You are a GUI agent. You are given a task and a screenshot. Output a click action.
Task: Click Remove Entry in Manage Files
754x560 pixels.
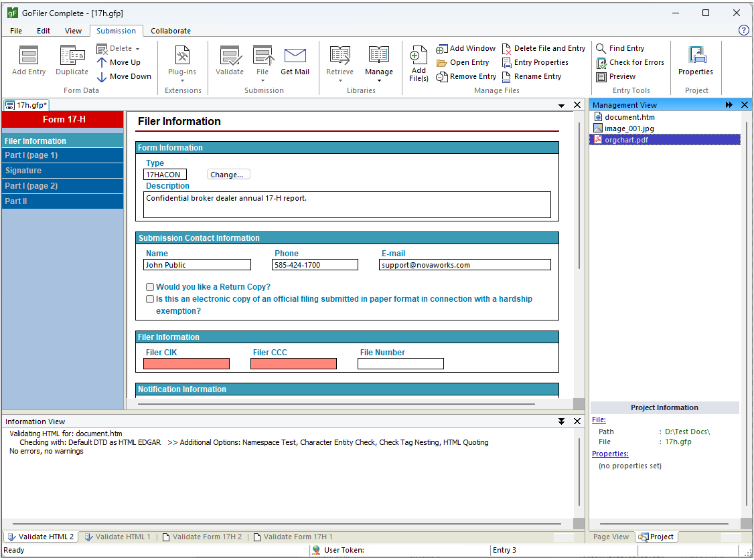(x=466, y=77)
